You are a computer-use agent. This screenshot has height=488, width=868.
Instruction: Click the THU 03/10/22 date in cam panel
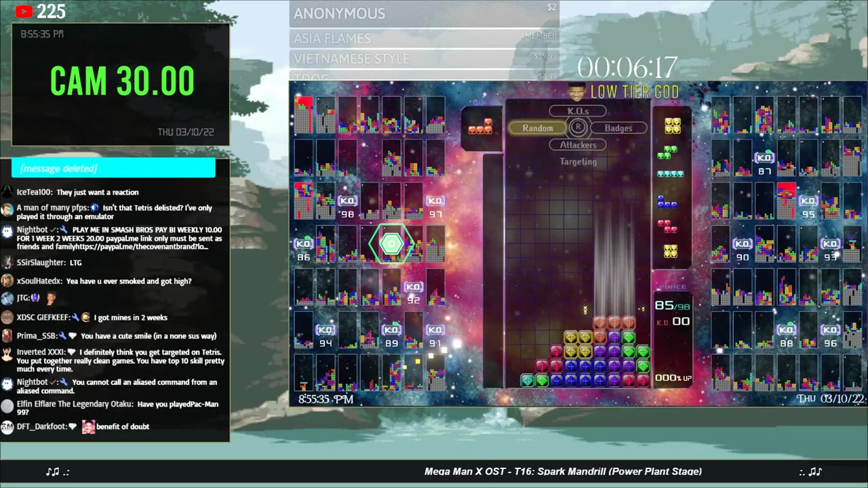[x=186, y=131]
